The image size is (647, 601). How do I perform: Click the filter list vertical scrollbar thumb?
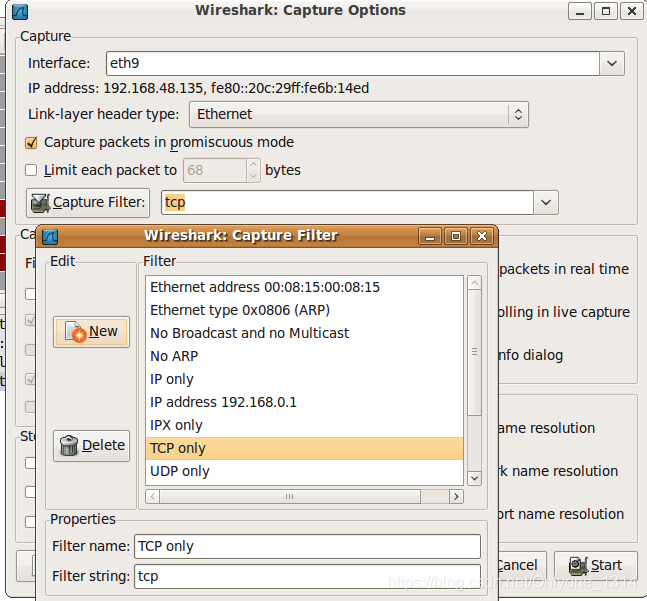475,353
